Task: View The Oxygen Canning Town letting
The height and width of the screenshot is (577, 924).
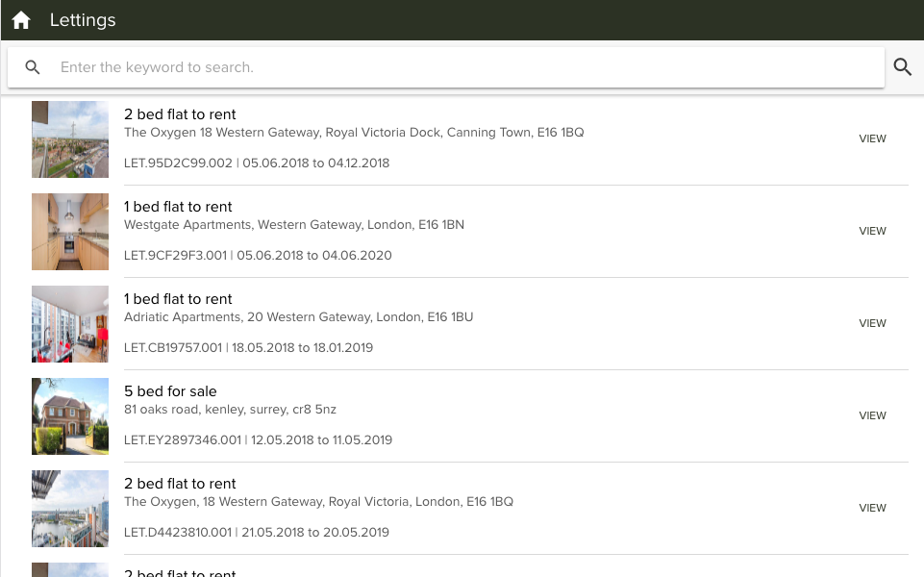Action: pyautogui.click(x=872, y=138)
